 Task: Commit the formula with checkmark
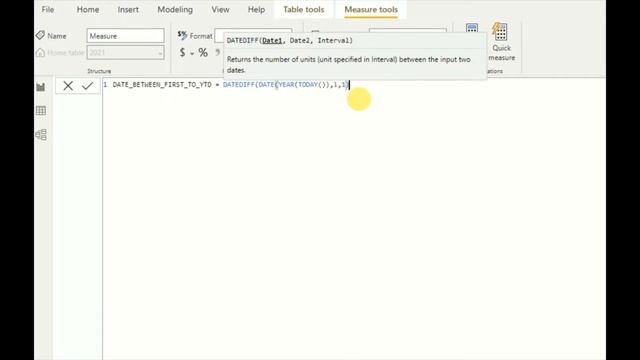87,86
